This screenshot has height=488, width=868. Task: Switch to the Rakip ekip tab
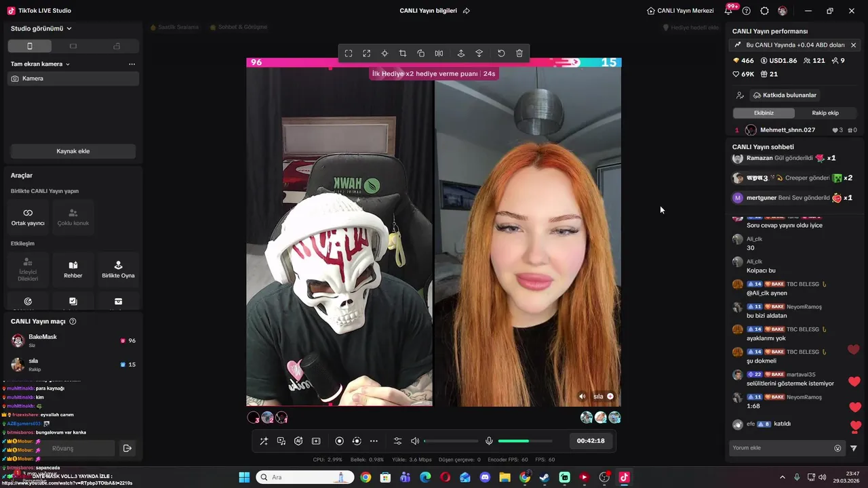coord(825,113)
